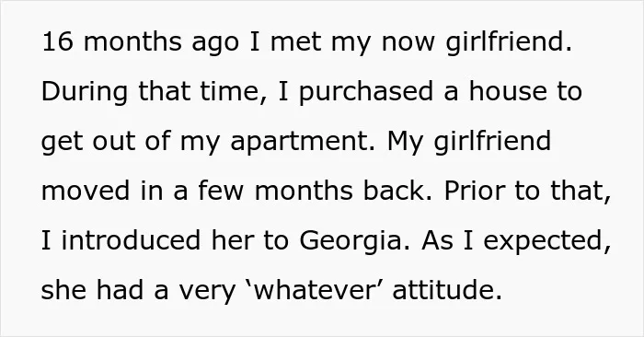Viewport: 644px width, 337px height.
Task: Click the word 'girlfriend.' in first line
Action: [509, 44]
